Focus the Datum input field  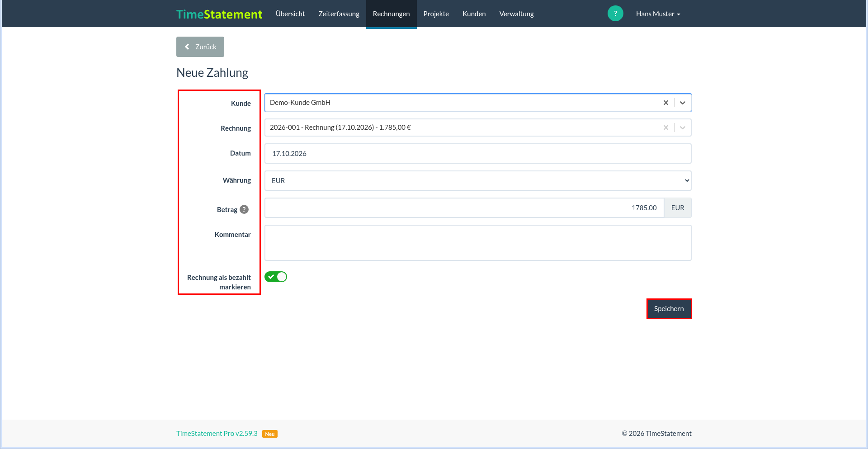click(478, 153)
